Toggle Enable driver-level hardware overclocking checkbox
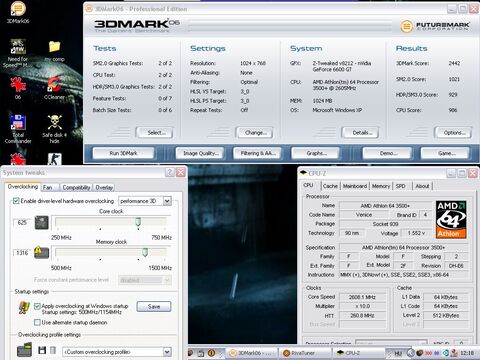The width and height of the screenshot is (480, 360). click(16, 201)
